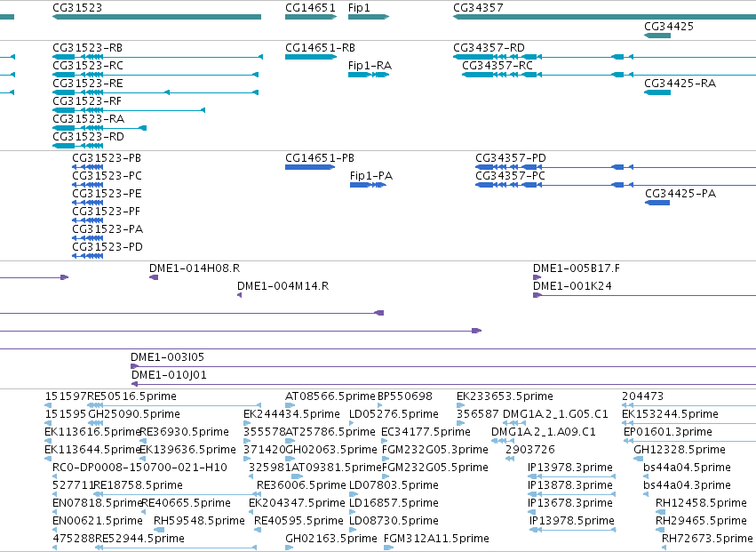Viewport: 756px width, 552px height.
Task: Click EST FGM312A11.5prime
Action: point(436,539)
